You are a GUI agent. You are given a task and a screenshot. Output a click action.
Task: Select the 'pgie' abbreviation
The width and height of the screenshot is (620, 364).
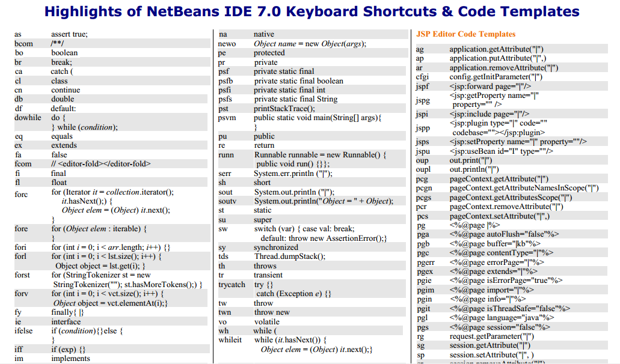(424, 281)
